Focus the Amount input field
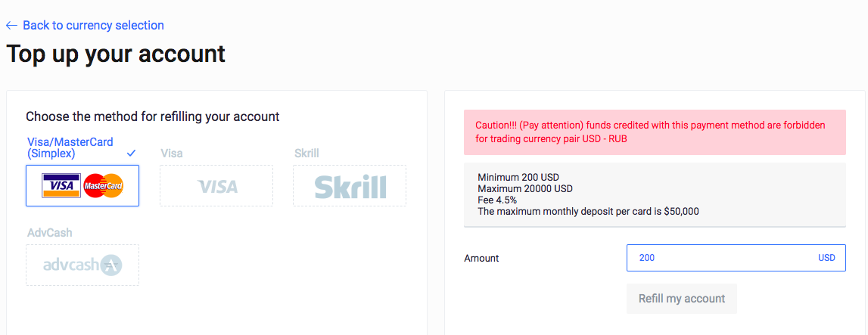Image resolution: width=868 pixels, height=335 pixels. click(x=736, y=258)
